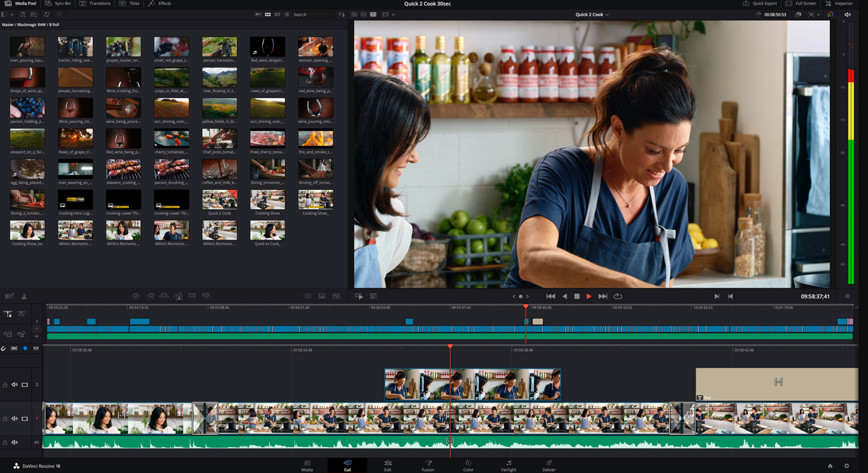The width and height of the screenshot is (868, 473).
Task: Switch to the Color page
Action: point(468,466)
